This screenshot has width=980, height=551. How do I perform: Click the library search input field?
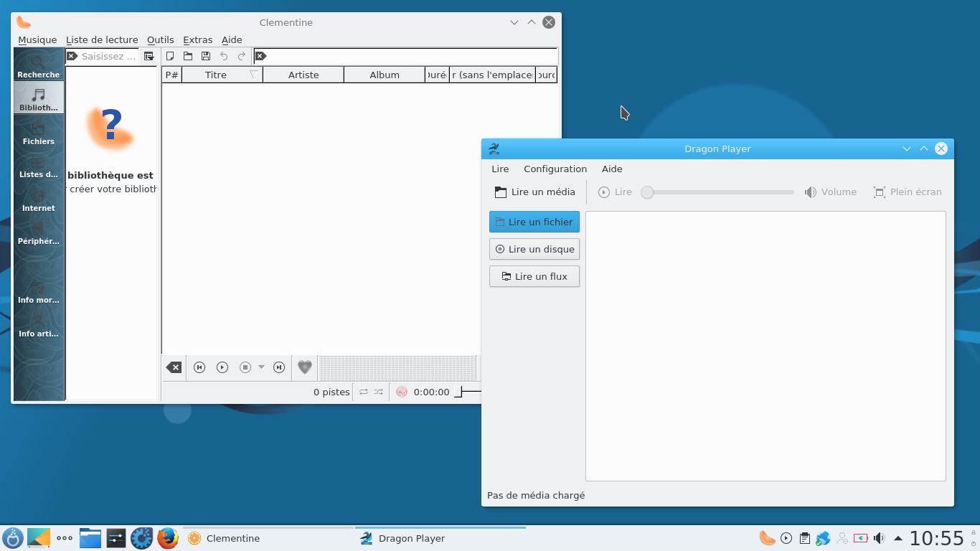(108, 56)
